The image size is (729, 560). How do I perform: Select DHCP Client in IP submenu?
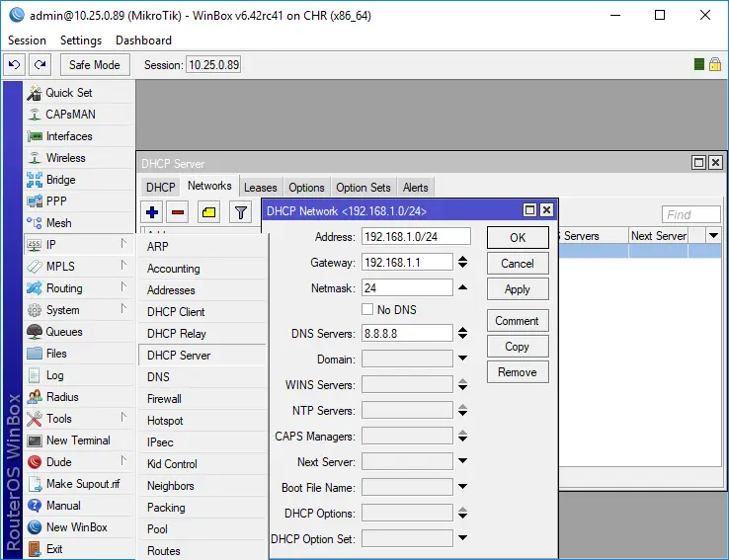coord(202,312)
